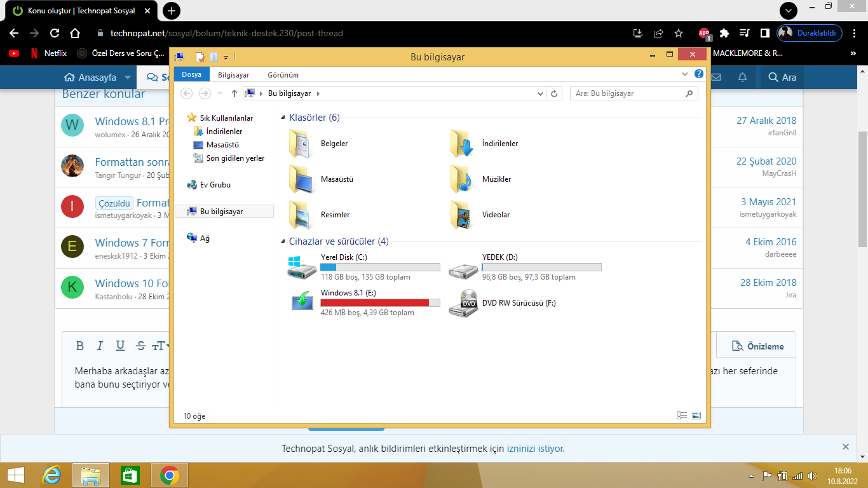Open the Customize Quick Access Toolbar dropdown
Screen dimensions: 868x488
tap(226, 58)
